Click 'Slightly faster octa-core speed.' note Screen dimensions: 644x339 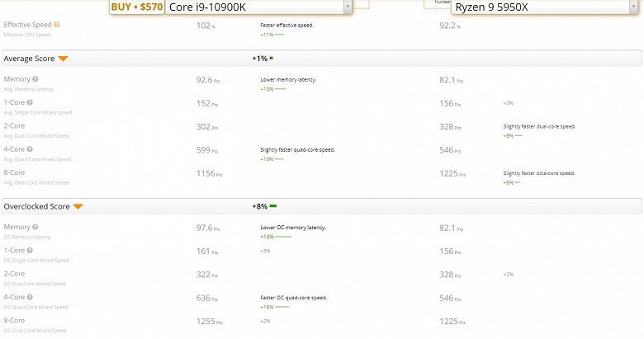point(539,173)
